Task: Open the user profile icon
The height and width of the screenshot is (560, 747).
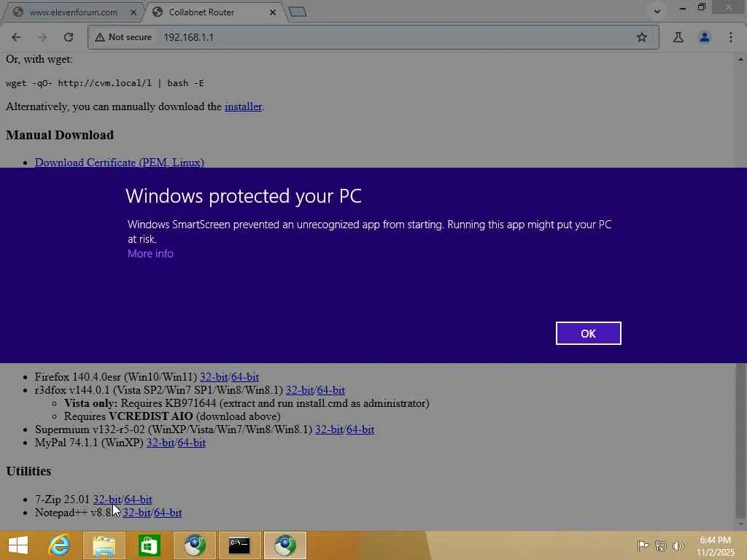Action: coord(705,37)
